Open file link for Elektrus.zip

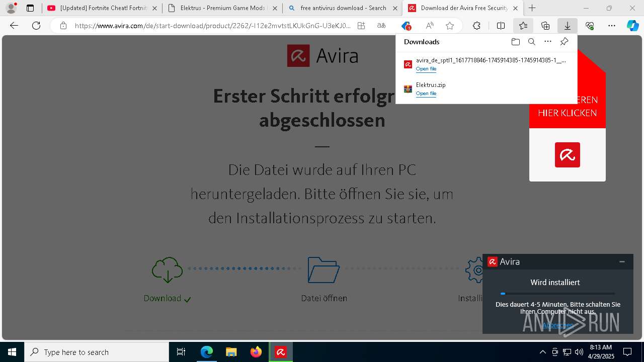pyautogui.click(x=426, y=94)
